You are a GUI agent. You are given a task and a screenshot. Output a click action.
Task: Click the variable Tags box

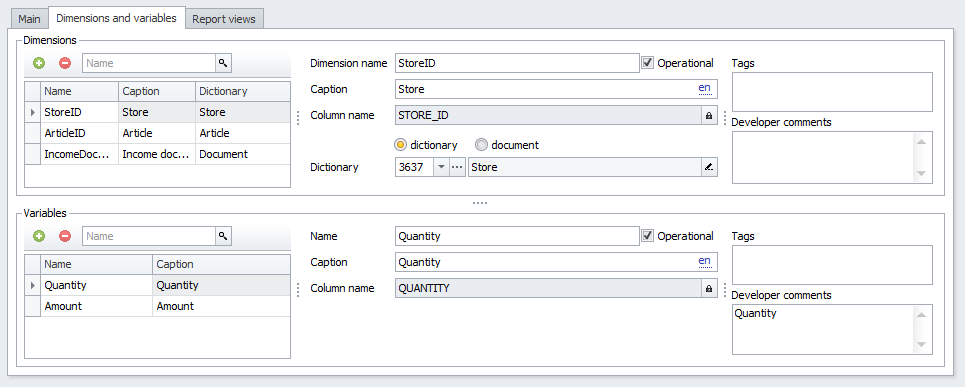pos(832,265)
